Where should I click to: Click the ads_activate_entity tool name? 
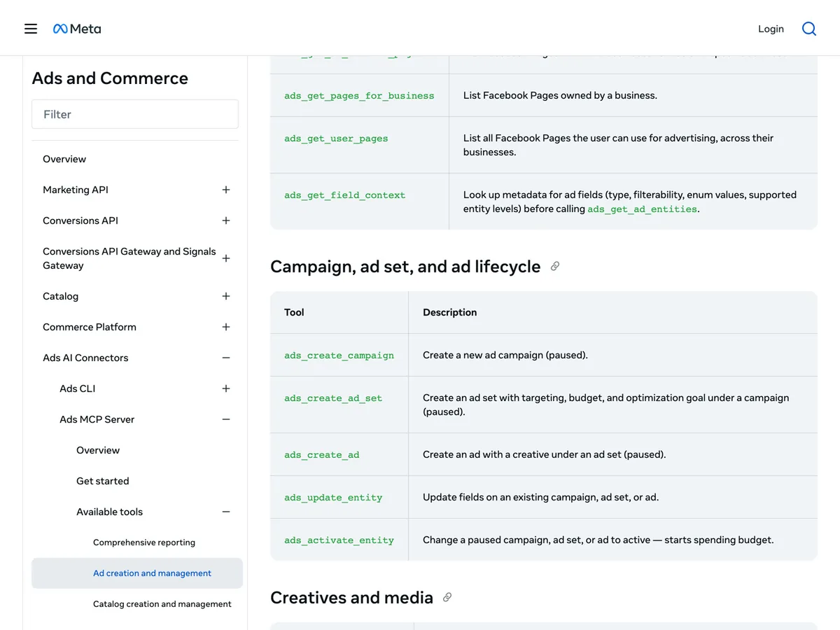tap(339, 540)
